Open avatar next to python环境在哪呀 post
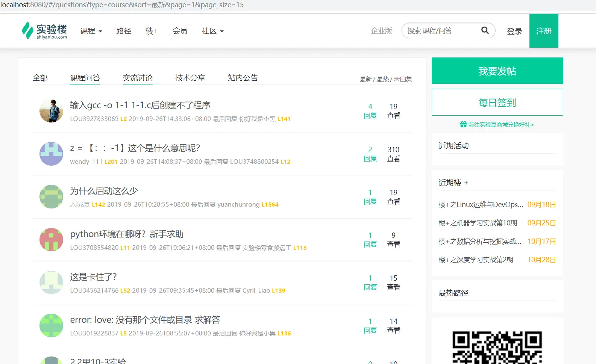The image size is (596, 364). coord(51,240)
